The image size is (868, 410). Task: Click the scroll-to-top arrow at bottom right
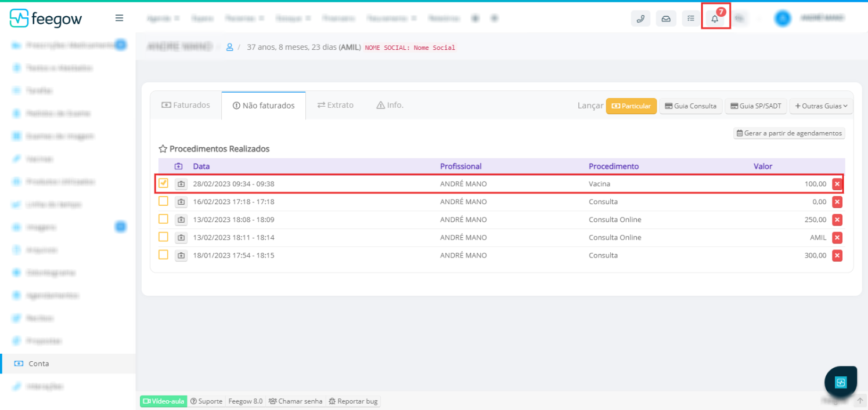coord(860,400)
